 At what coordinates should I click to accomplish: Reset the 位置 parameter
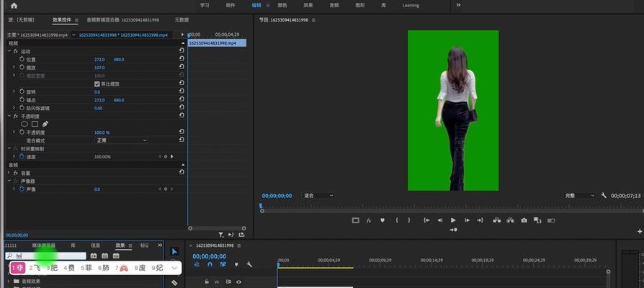click(182, 59)
